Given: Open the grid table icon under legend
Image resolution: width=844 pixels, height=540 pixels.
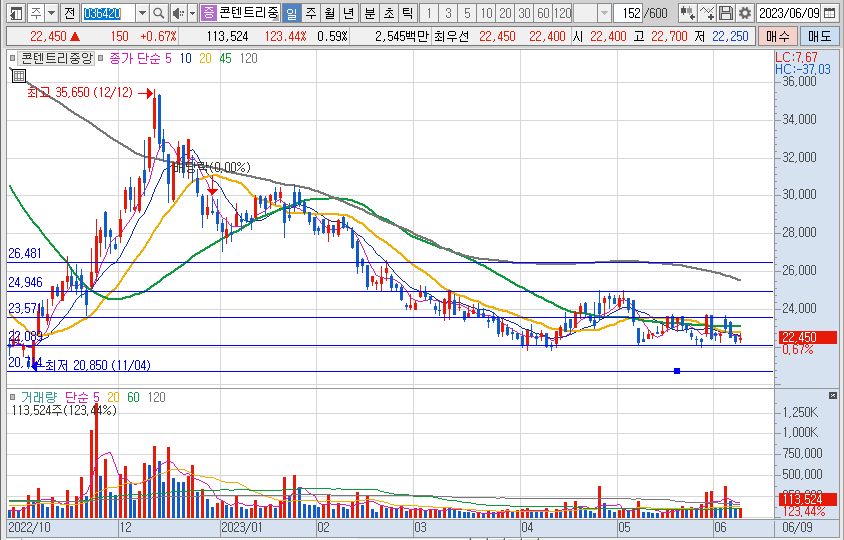Looking at the screenshot, I should tap(19, 76).
